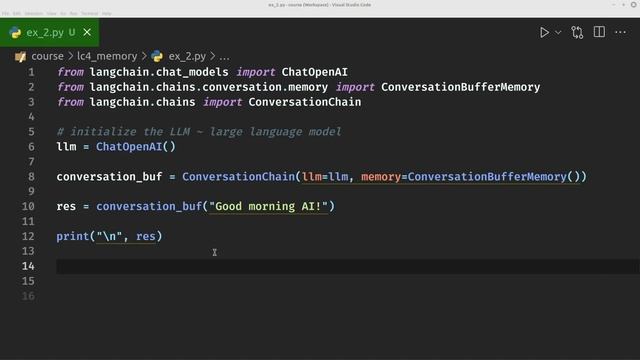Open the run options dropdown arrow
This screenshot has width=640, height=360.
click(558, 32)
